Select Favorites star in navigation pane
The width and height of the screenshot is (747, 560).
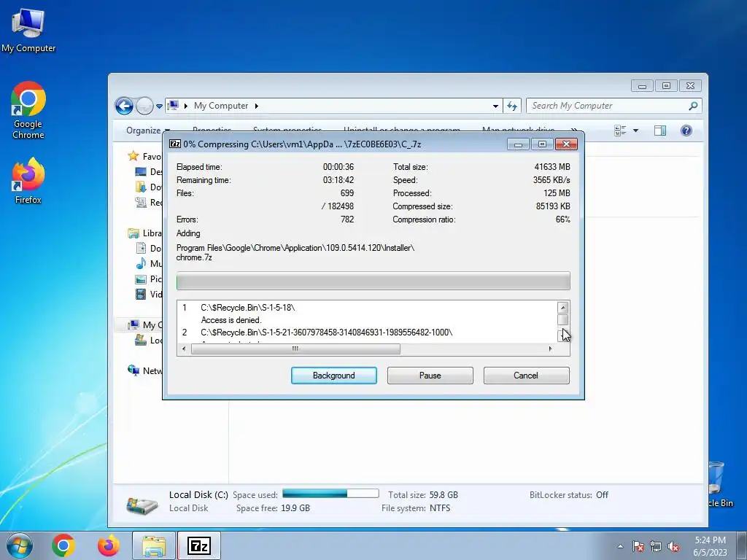pyautogui.click(x=133, y=156)
